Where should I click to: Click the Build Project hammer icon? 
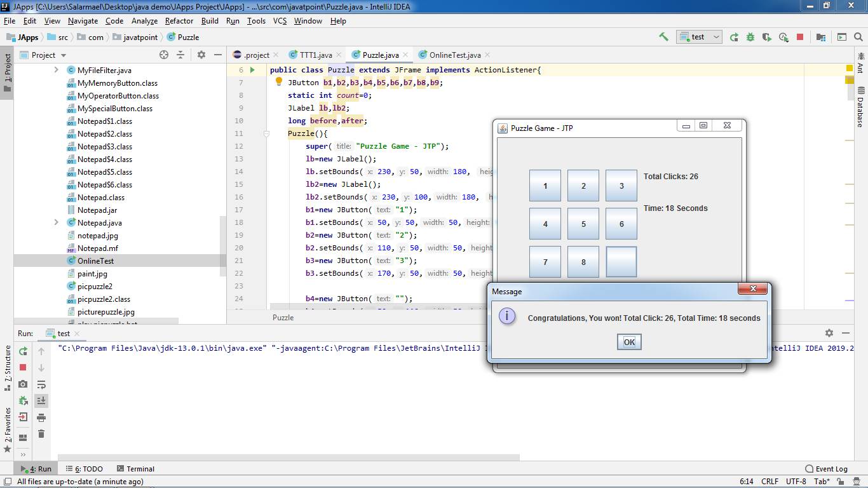(x=663, y=37)
